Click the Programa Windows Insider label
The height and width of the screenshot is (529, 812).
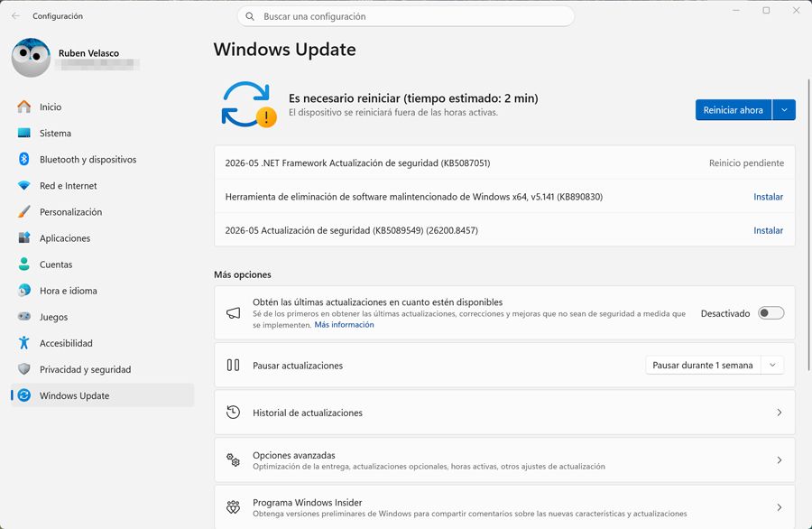307,503
